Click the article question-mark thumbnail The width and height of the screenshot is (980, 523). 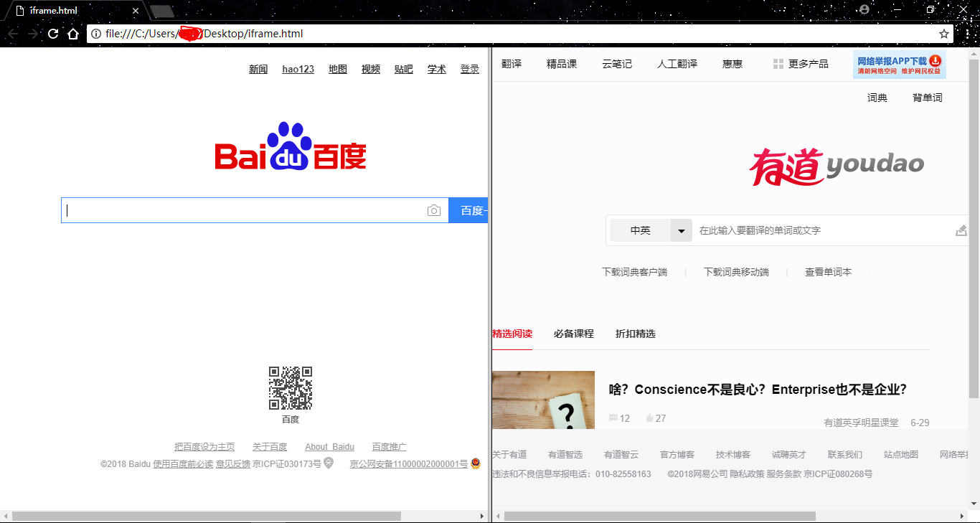click(x=543, y=400)
